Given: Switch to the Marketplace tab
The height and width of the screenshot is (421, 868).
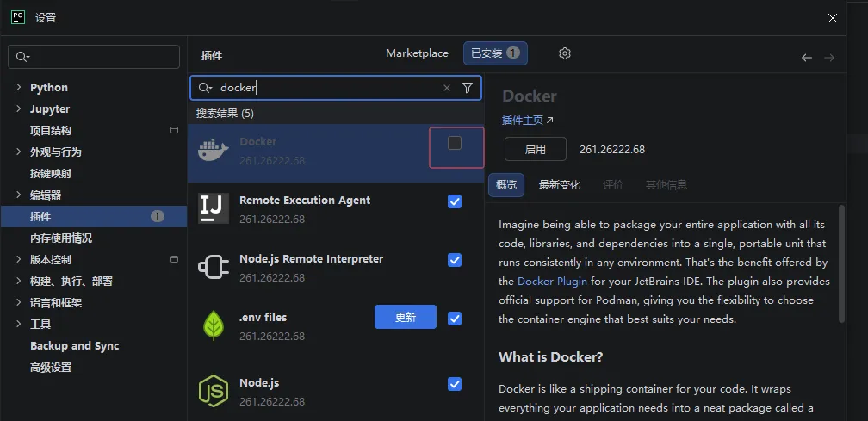Looking at the screenshot, I should click(417, 53).
